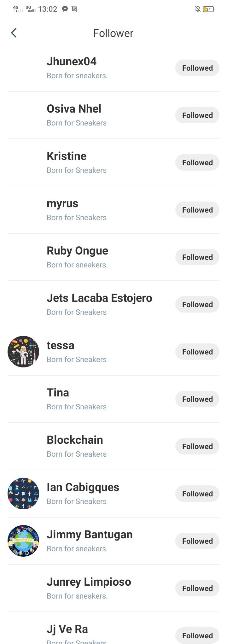Image resolution: width=227 pixels, height=644 pixels.
Task: Tap the Followed button for tessa
Action: click(197, 352)
